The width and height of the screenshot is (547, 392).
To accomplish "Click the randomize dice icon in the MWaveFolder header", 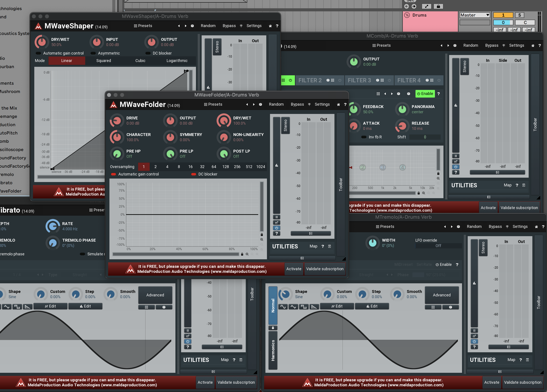I will (260, 104).
